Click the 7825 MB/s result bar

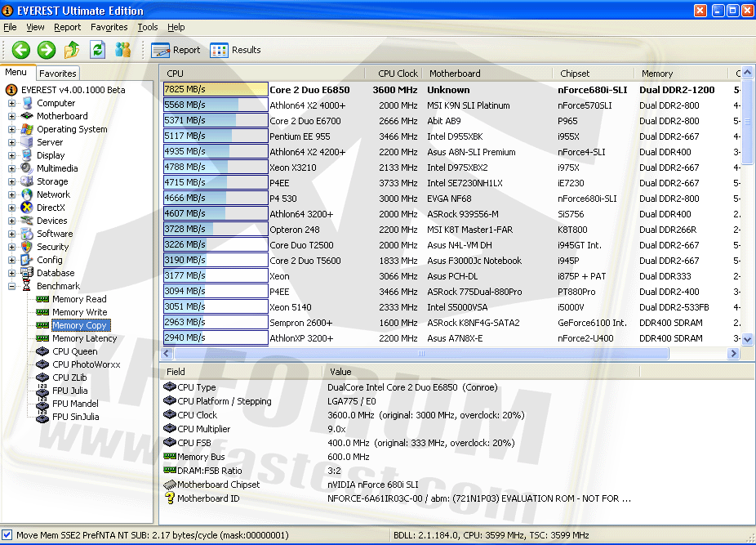[215, 89]
